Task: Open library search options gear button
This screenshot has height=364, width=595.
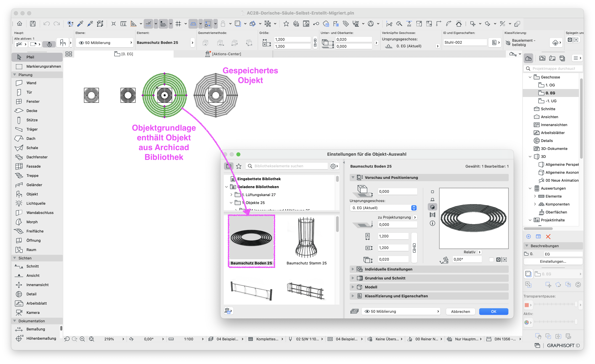Action: 334,166
